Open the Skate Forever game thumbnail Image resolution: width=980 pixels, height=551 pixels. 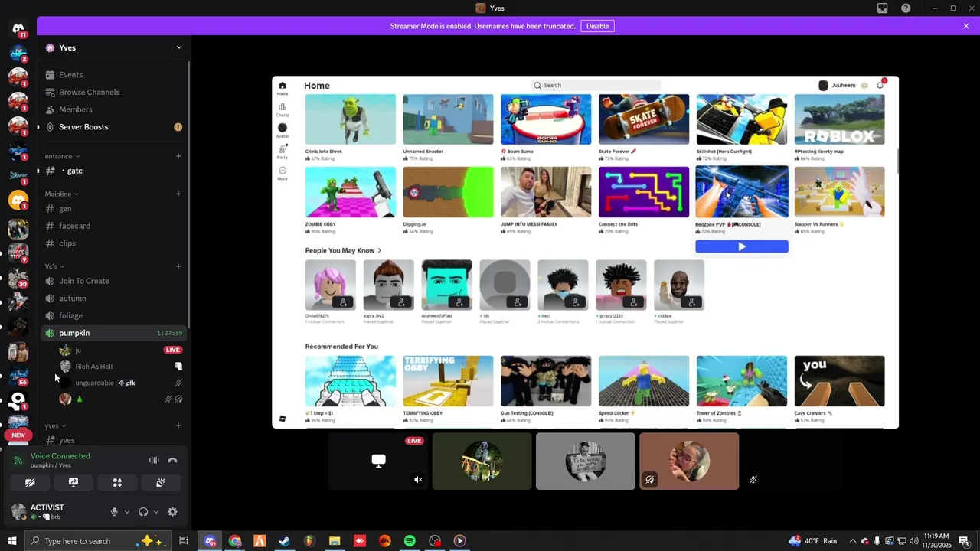click(x=644, y=119)
